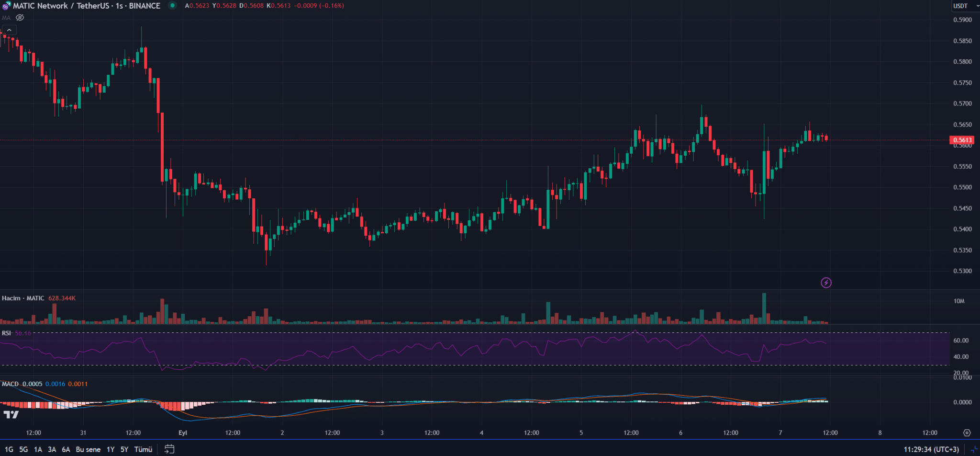Collapse the indicator legend with chevron

tap(9, 30)
